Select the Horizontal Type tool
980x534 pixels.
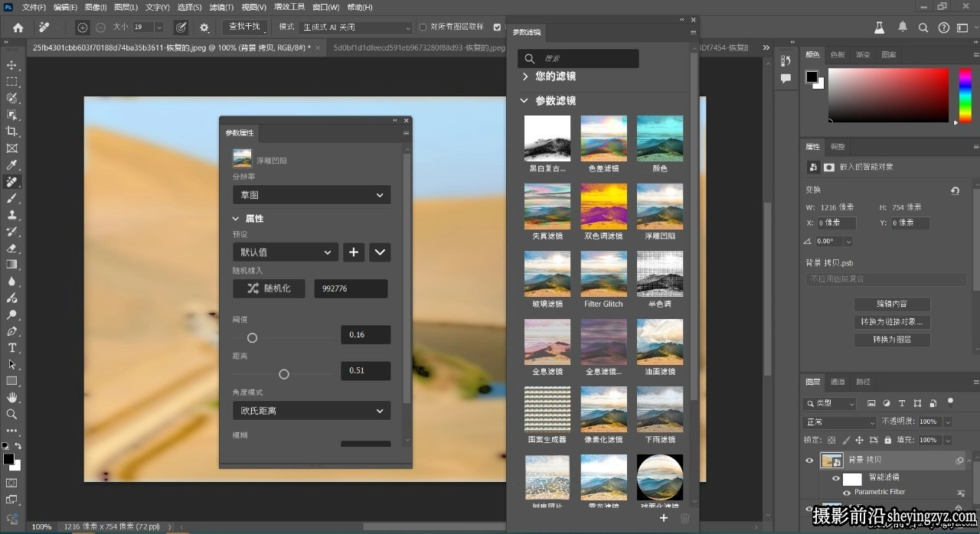click(11, 347)
